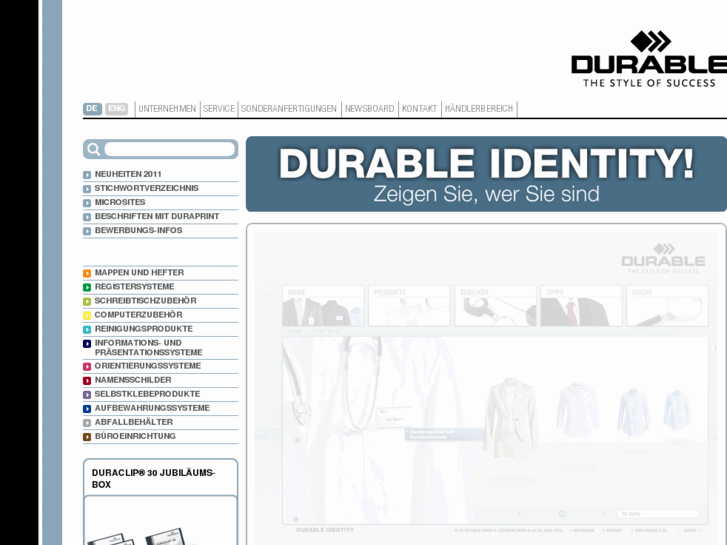The width and height of the screenshot is (727, 545).
Task: Click arrow icon beside Neuheiten 2011
Action: (x=87, y=175)
